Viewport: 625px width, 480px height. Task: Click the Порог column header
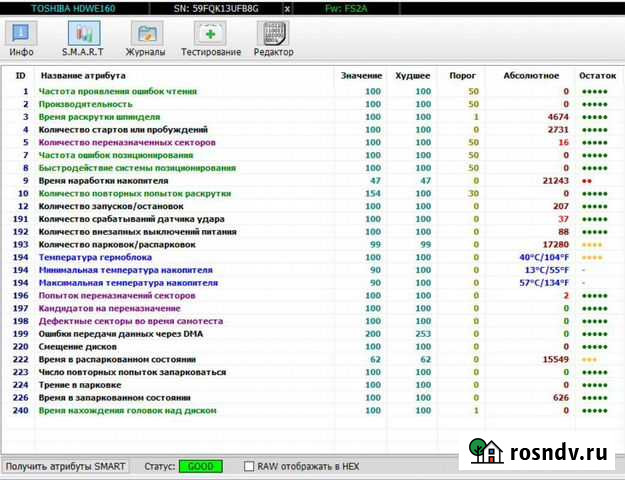461,75
